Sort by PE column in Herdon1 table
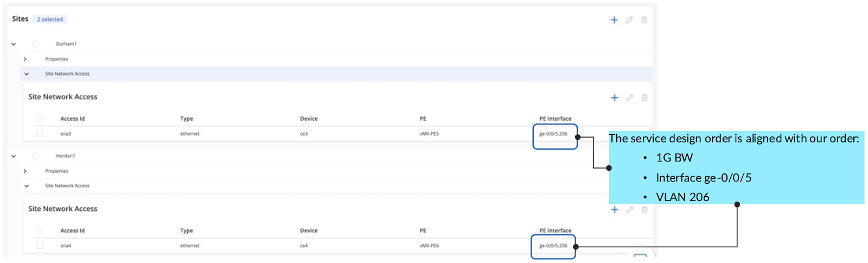 pos(423,230)
